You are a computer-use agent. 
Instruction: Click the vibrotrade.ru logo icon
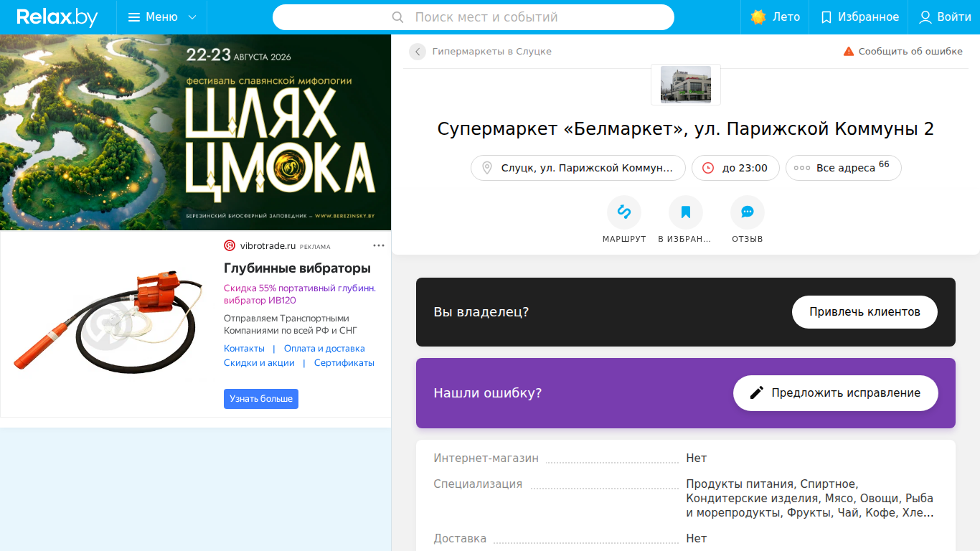click(x=230, y=245)
